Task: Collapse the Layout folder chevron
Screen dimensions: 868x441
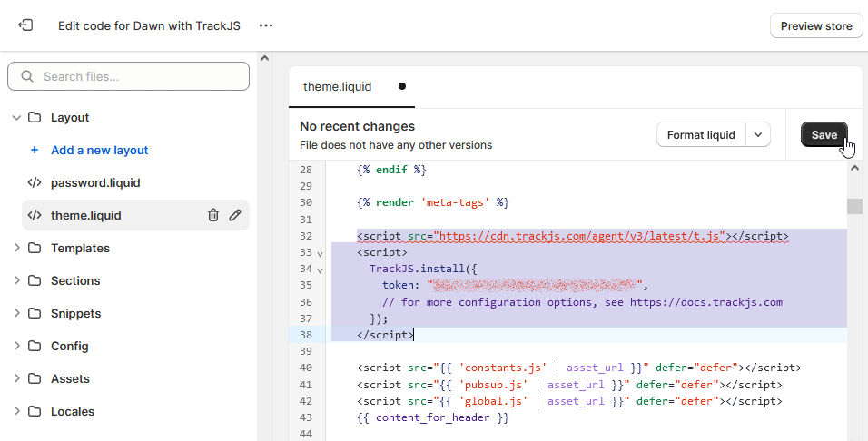Action: [16, 117]
